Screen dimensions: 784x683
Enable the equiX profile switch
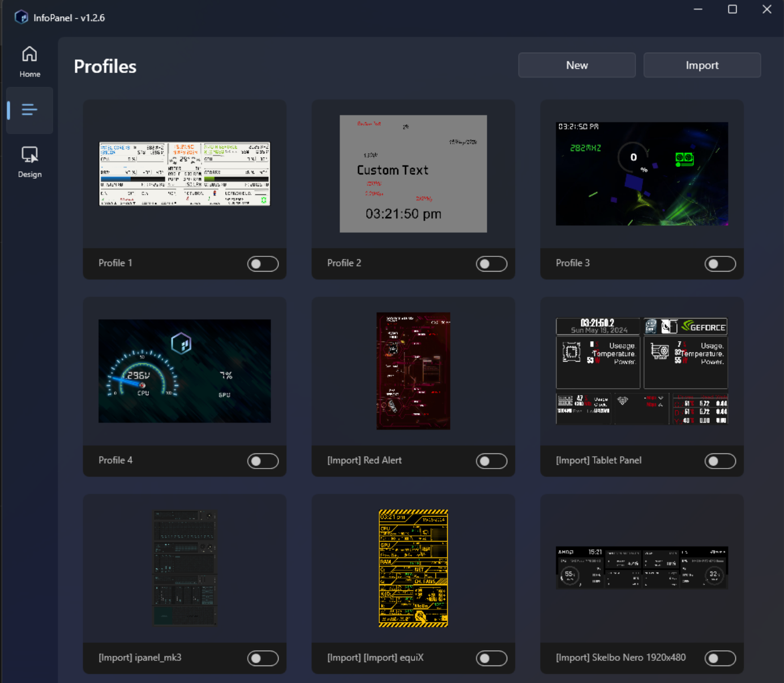[491, 658]
